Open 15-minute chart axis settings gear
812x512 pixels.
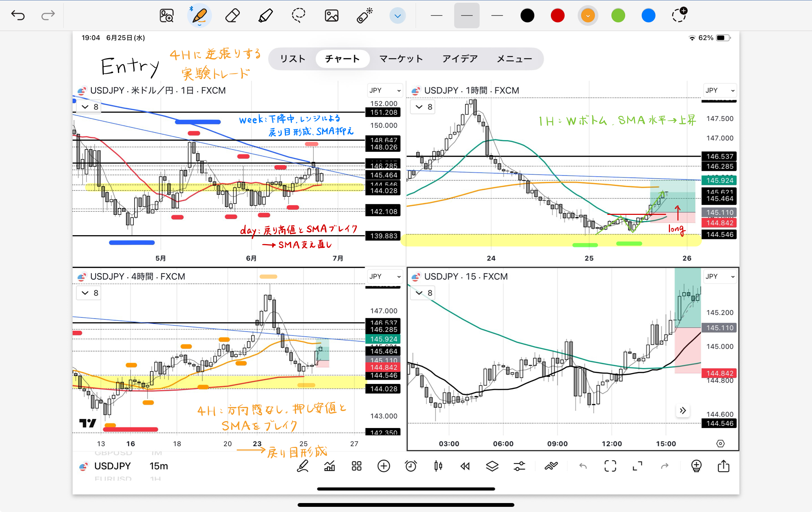(720, 443)
